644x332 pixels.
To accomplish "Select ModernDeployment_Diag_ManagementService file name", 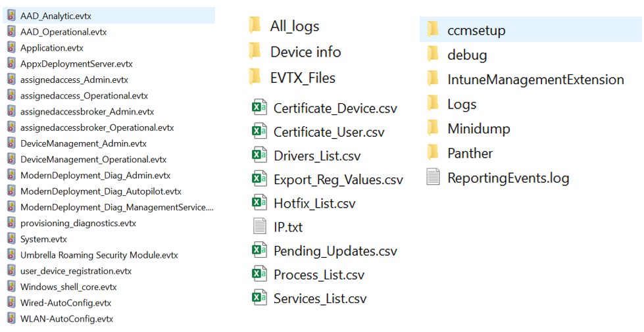I will (x=117, y=208).
